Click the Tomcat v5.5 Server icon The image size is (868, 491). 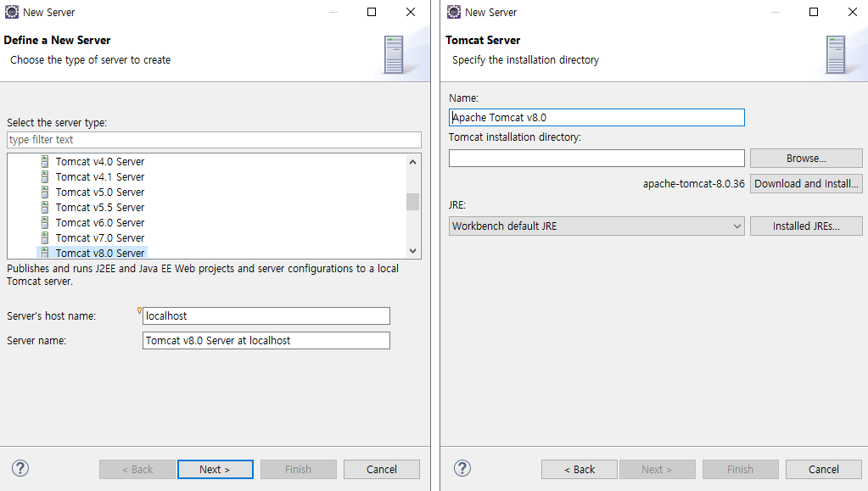pyautogui.click(x=45, y=208)
